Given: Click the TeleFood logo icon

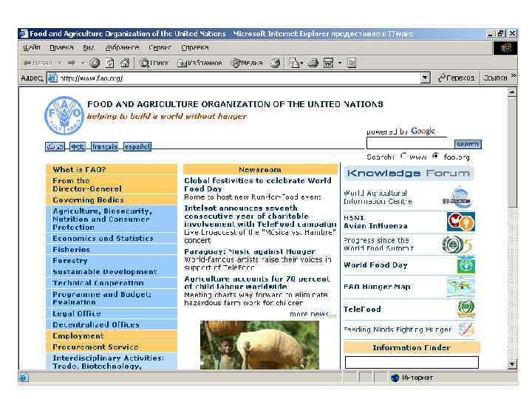Looking at the screenshot, I should (x=466, y=309).
